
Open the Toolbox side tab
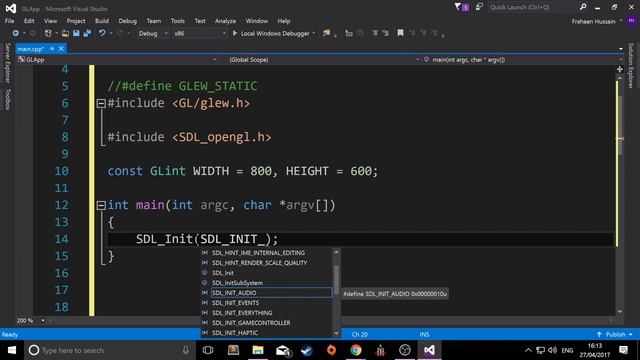click(x=7, y=100)
